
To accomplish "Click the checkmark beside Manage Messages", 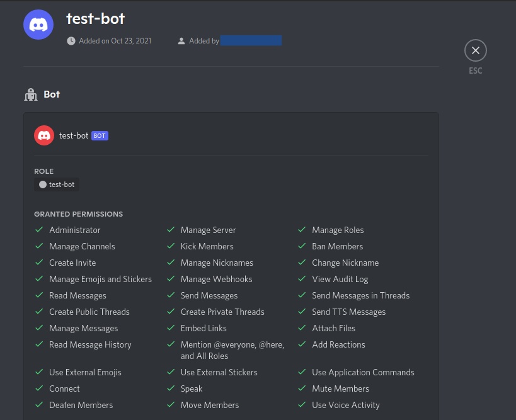I will [39, 328].
